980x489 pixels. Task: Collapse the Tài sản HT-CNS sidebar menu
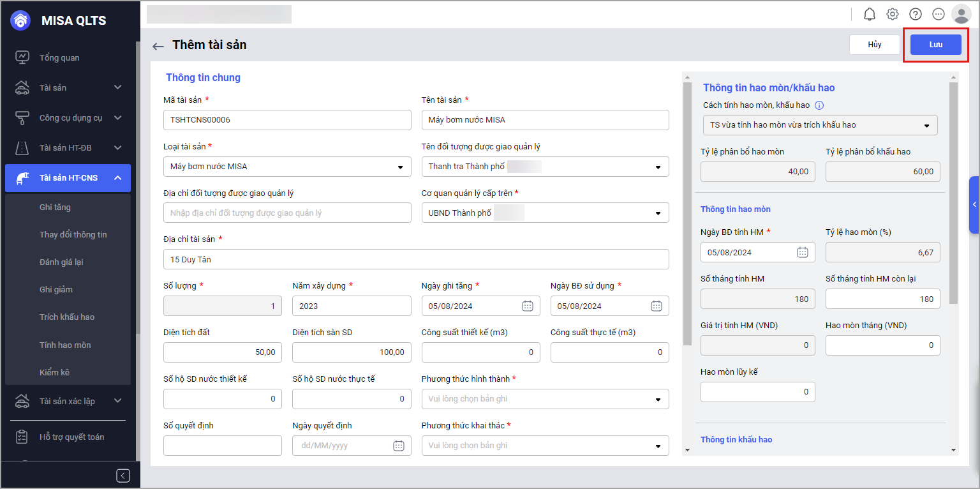point(118,178)
